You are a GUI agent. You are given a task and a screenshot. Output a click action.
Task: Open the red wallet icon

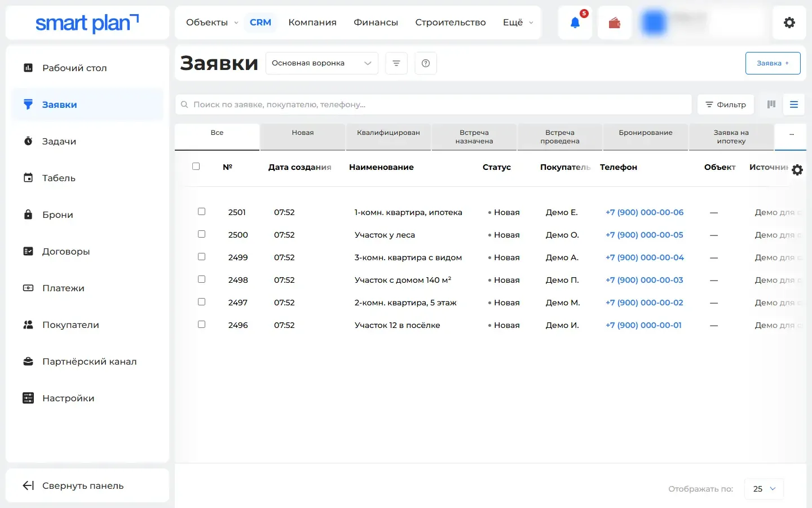click(614, 23)
